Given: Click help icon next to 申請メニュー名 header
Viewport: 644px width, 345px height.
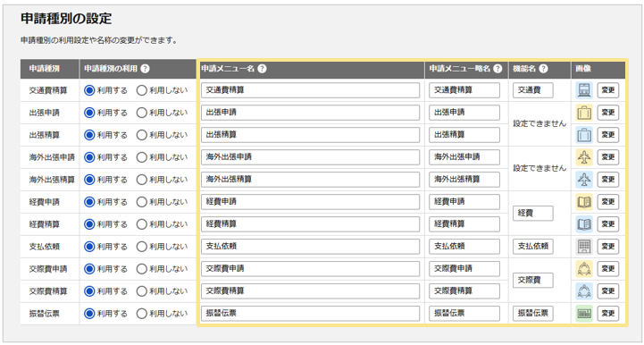Looking at the screenshot, I should tap(262, 69).
